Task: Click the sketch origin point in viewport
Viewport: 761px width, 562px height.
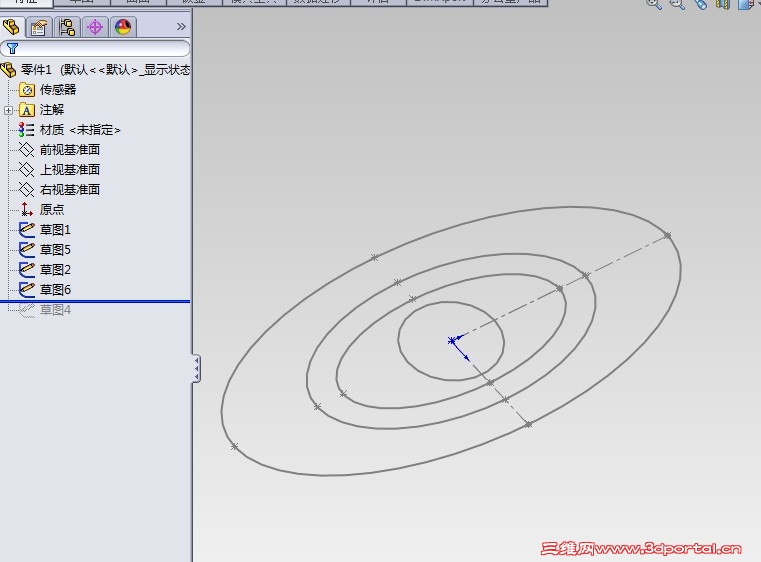Action: (451, 341)
